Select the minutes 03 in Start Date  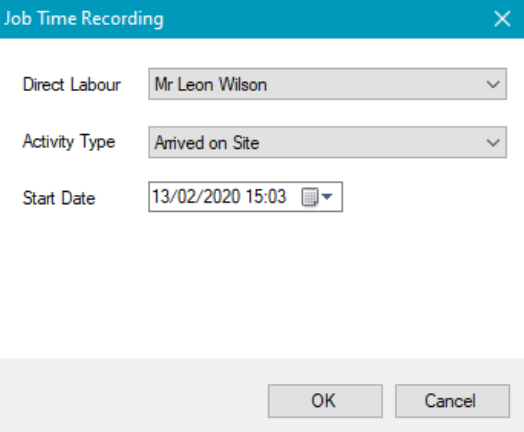(x=276, y=196)
